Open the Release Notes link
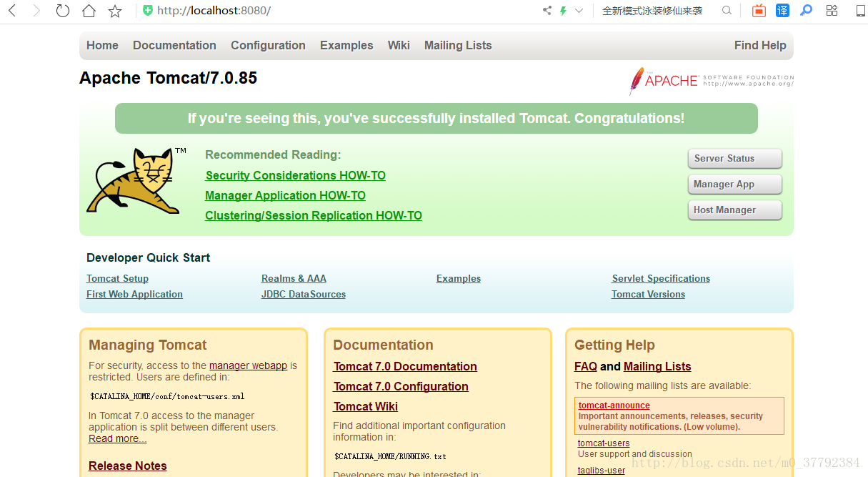 tap(128, 466)
